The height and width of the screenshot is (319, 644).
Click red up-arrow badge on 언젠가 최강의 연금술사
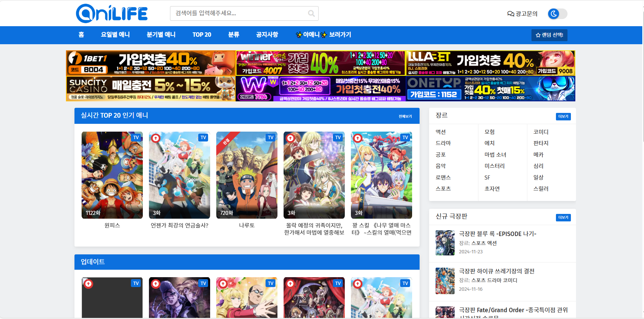pyautogui.click(x=156, y=138)
